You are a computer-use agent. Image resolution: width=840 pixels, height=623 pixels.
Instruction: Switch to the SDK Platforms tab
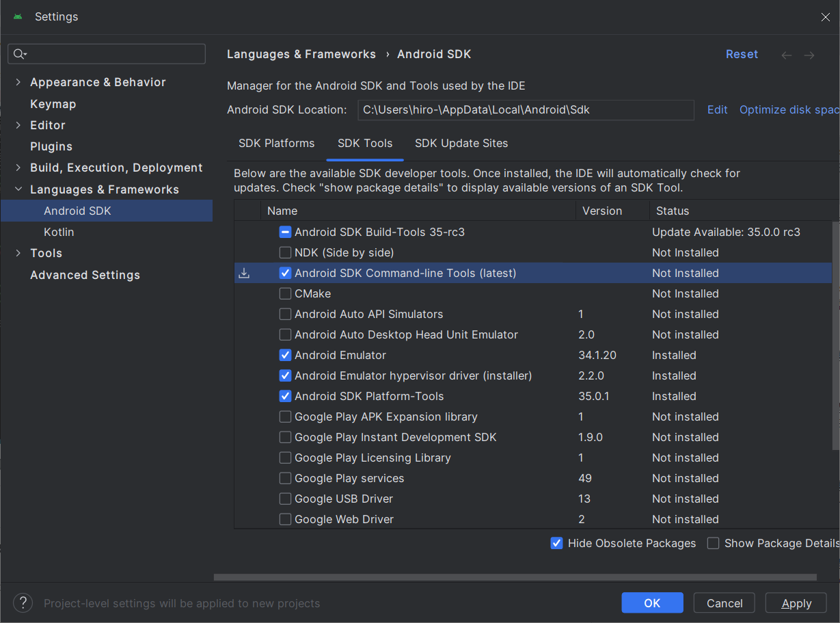276,144
